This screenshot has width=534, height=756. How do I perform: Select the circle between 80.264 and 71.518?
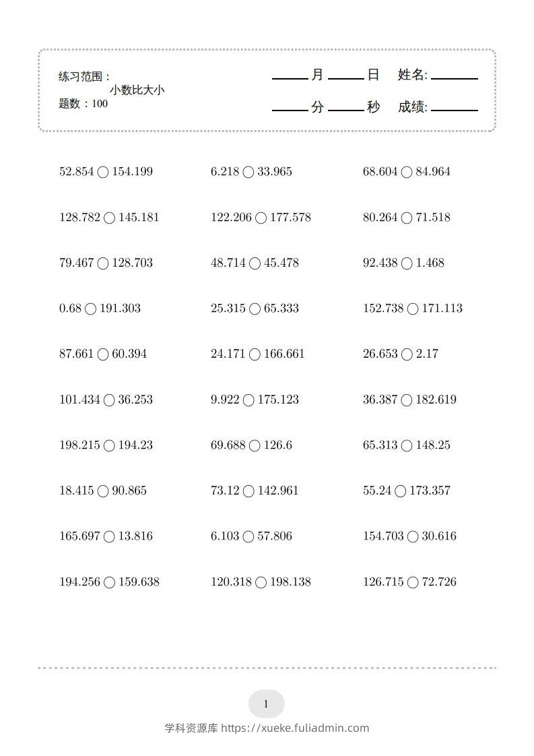(x=407, y=218)
